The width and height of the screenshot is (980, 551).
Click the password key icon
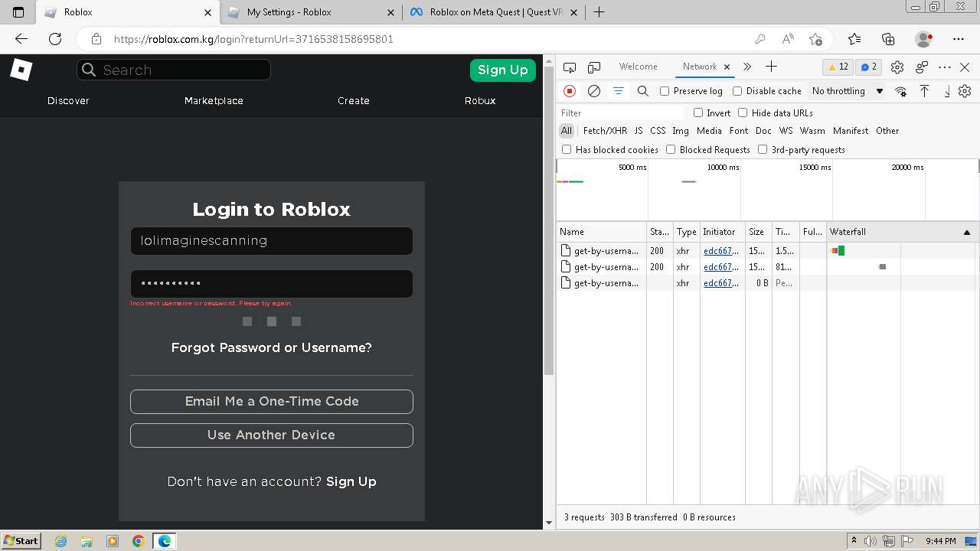760,39
